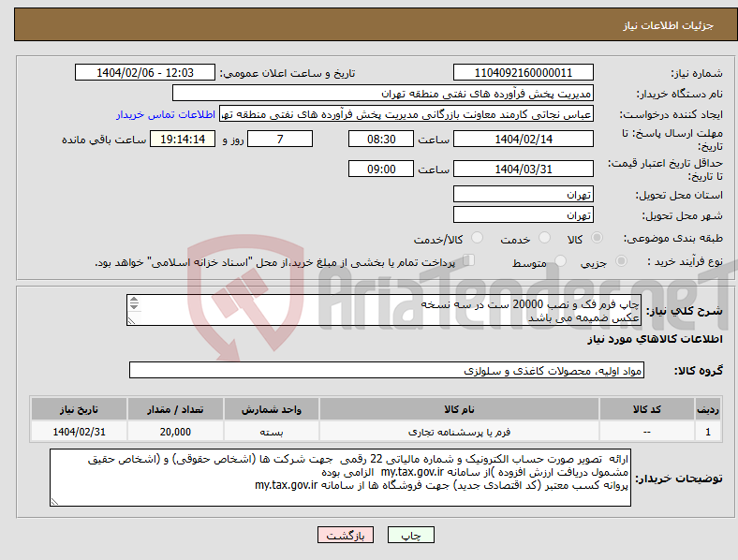
Task: Click the ساعت باقی مانده label
Action: [x=104, y=140]
